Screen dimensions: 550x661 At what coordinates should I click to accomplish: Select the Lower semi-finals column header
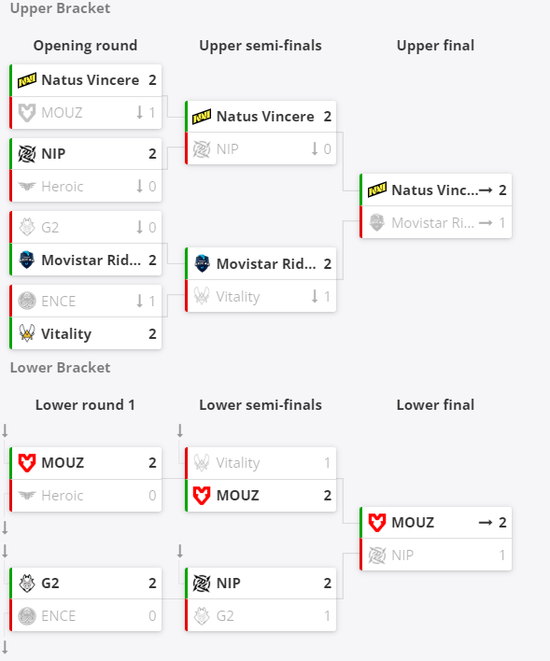(x=260, y=405)
